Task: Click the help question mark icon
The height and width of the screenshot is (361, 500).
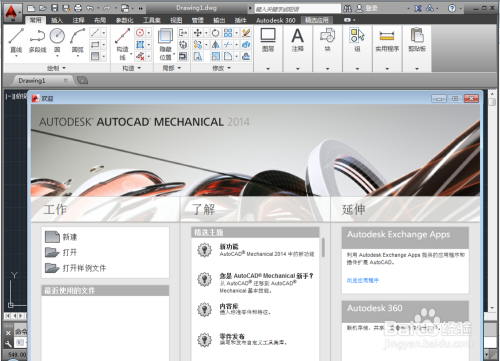Action: pos(452,8)
